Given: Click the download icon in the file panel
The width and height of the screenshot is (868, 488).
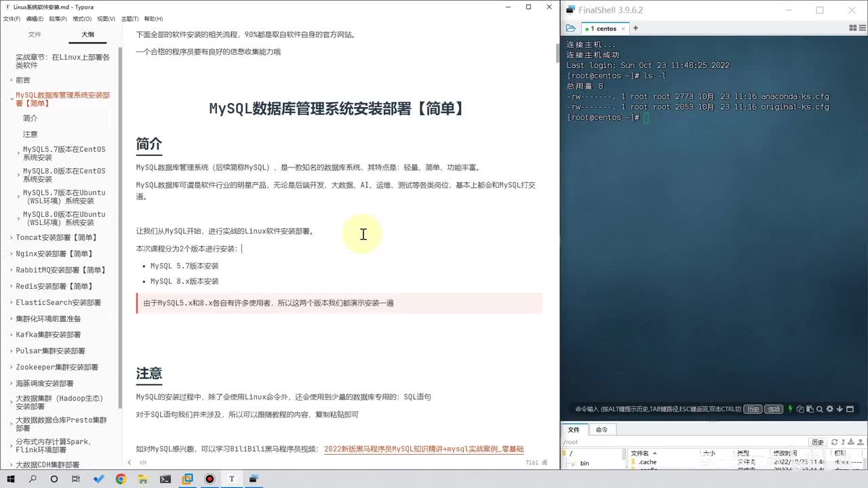Looking at the screenshot, I should point(851,442).
